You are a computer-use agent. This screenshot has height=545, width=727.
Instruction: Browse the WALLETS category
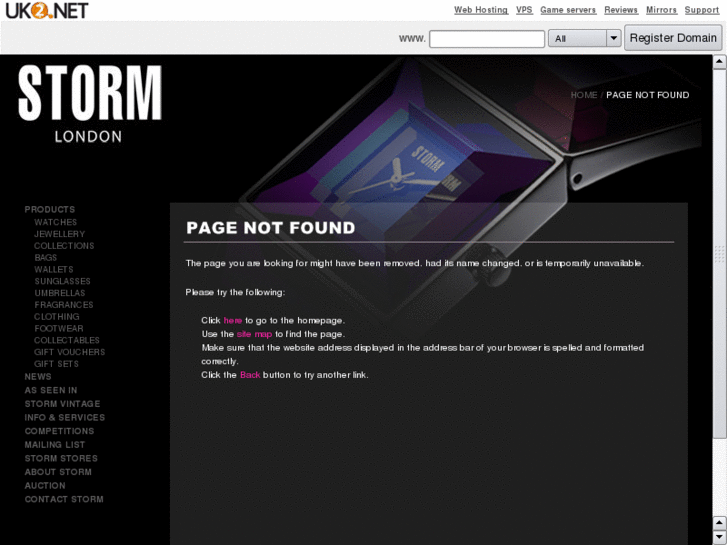click(54, 269)
